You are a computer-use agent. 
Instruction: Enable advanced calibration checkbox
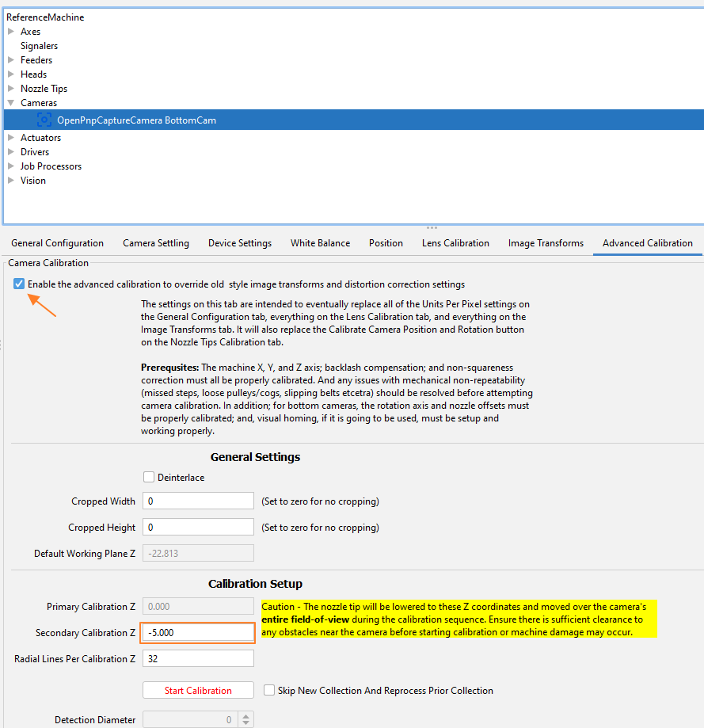(x=19, y=284)
